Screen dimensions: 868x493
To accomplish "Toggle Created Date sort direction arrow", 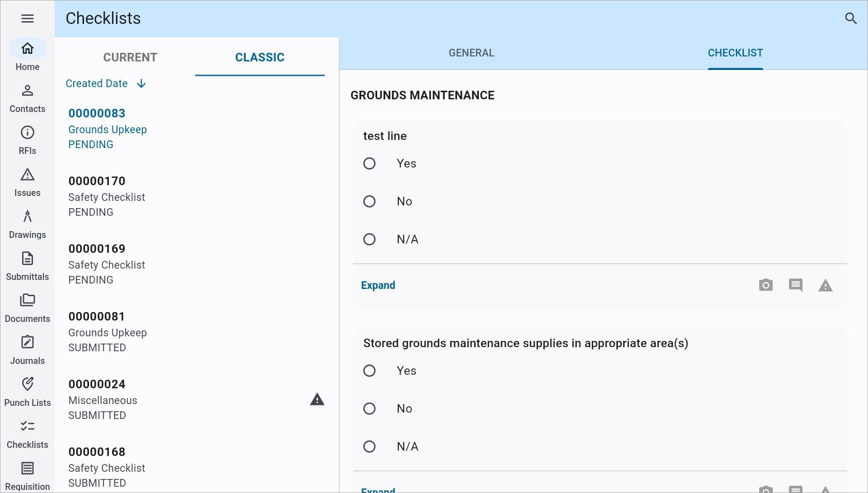I will 141,84.
